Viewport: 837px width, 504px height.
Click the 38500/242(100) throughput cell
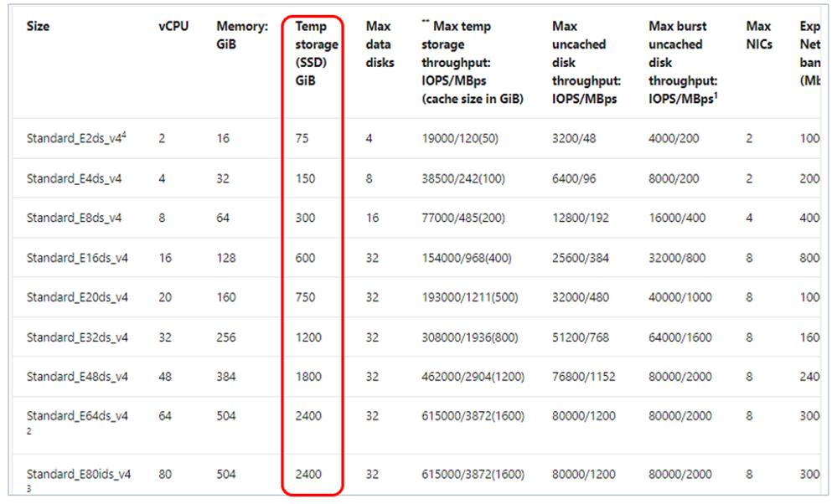[463, 178]
